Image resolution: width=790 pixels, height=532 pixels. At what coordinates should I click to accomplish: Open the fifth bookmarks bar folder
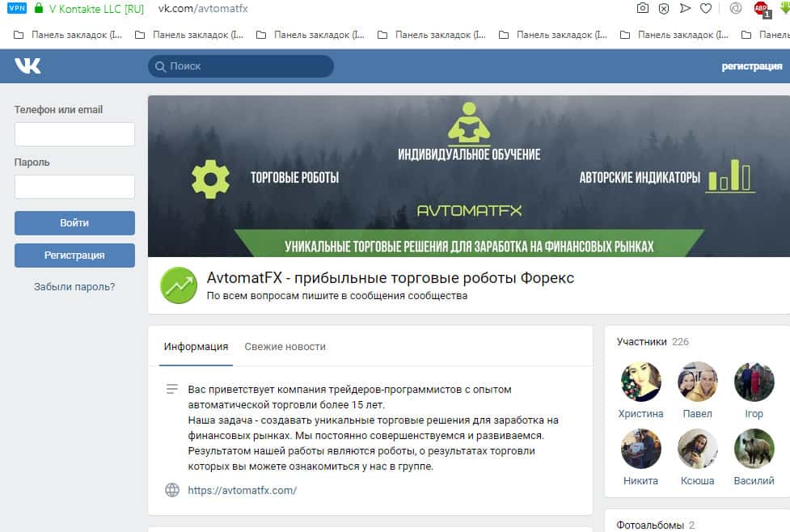[x=553, y=35]
